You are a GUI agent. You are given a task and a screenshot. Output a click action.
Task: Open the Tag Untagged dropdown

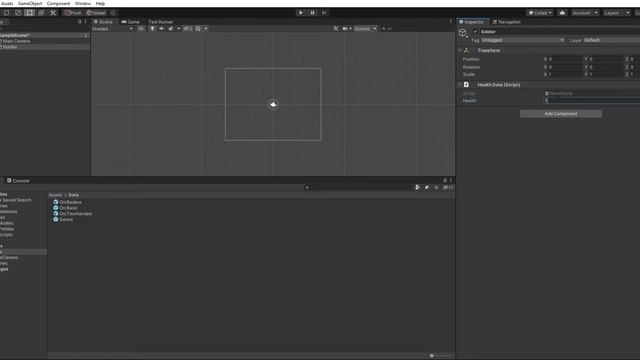(523, 40)
